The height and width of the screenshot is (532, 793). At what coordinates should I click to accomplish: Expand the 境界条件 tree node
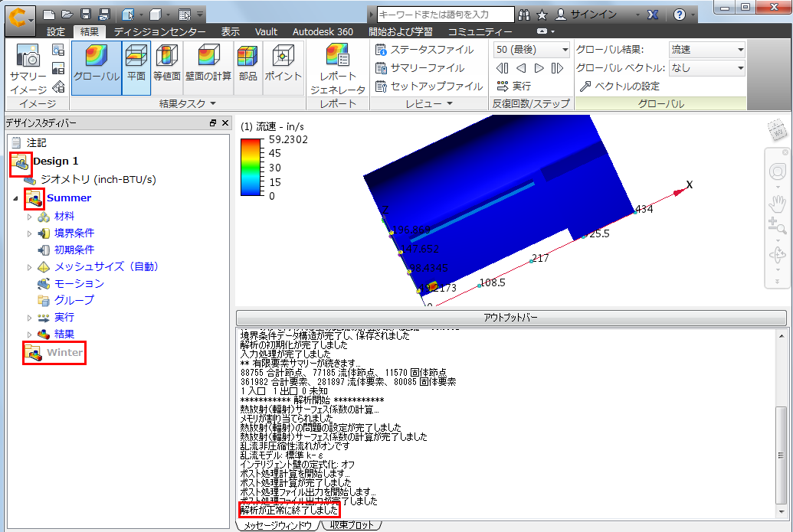(x=29, y=233)
